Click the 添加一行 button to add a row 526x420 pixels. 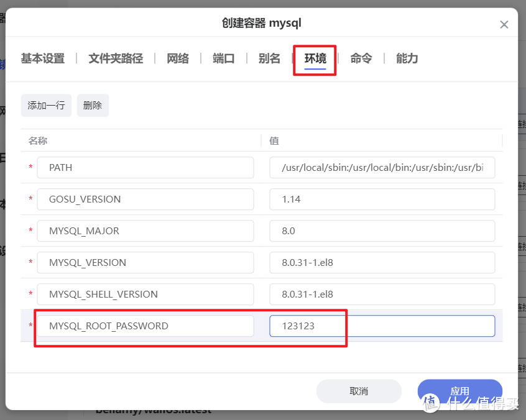click(45, 105)
